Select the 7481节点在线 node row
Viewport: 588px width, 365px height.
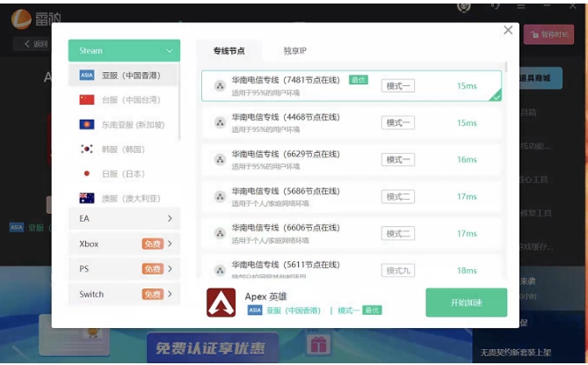[352, 86]
